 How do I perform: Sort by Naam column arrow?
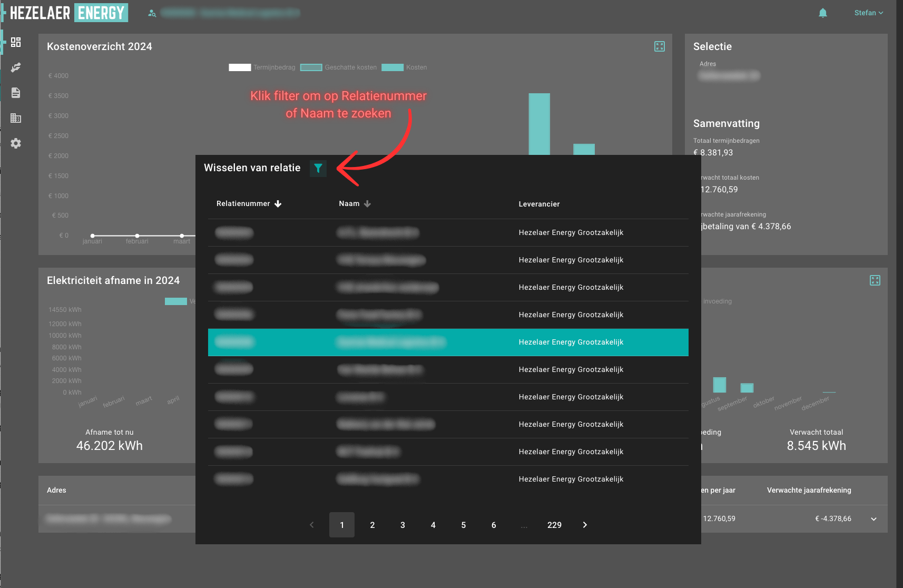[367, 204]
